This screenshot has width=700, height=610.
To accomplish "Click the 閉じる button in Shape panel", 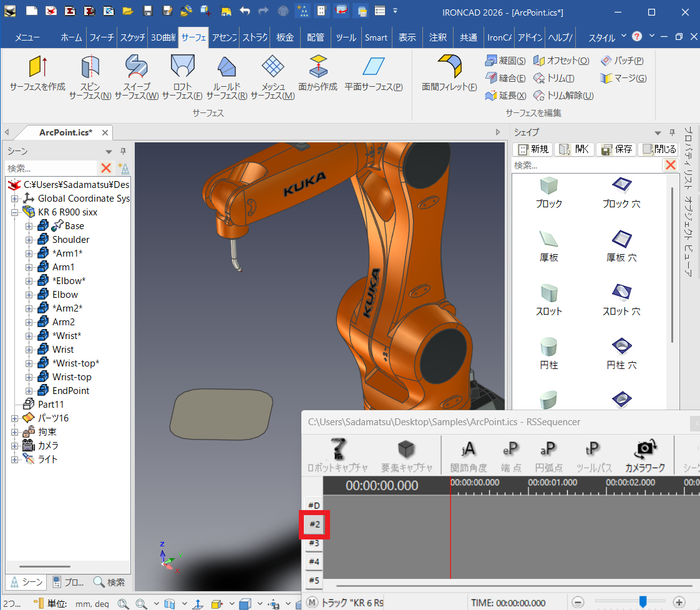I will click(x=658, y=149).
